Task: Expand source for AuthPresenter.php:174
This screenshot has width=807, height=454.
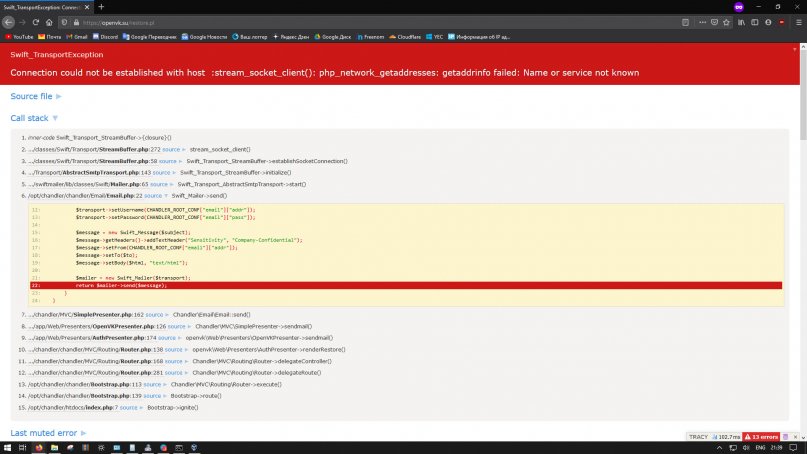Action: coord(169,338)
